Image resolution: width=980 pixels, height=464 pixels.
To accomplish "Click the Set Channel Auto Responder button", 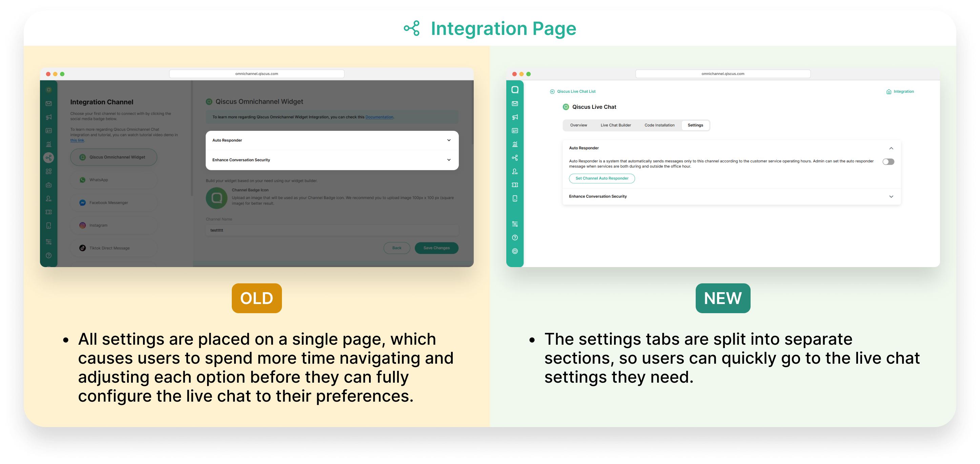I will click(601, 178).
